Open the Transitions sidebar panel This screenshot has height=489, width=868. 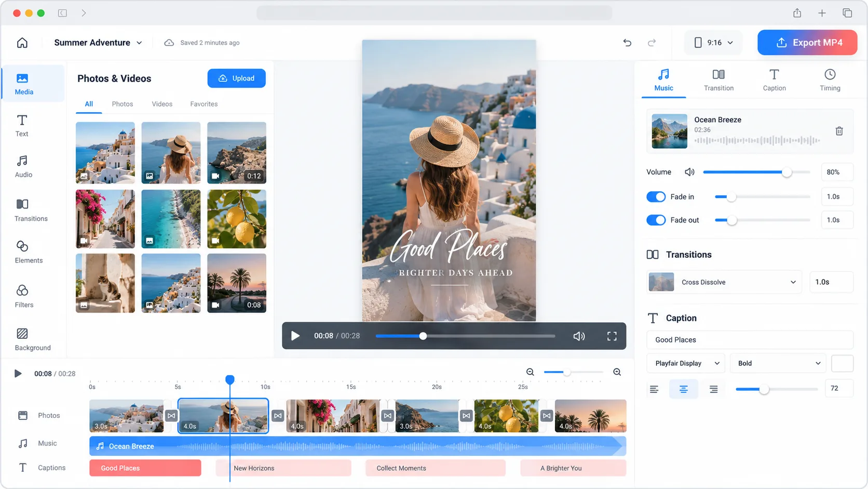click(x=31, y=210)
